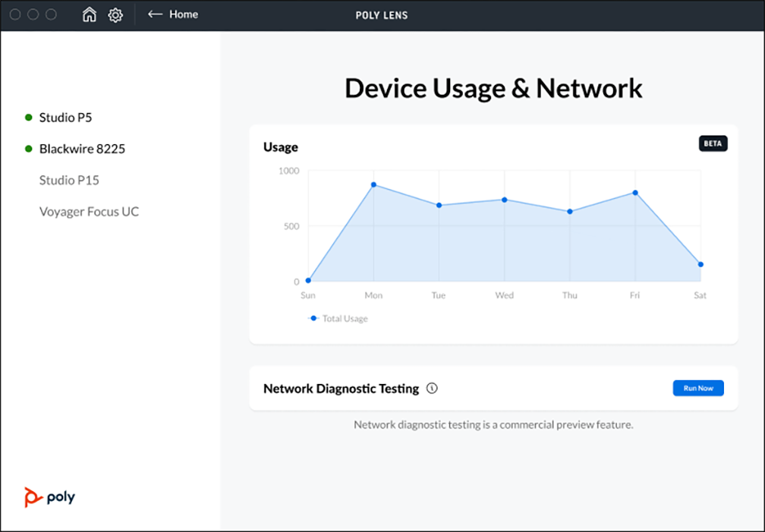Image resolution: width=765 pixels, height=532 pixels.
Task: Click the Poly logo at bottom left
Action: 49,496
